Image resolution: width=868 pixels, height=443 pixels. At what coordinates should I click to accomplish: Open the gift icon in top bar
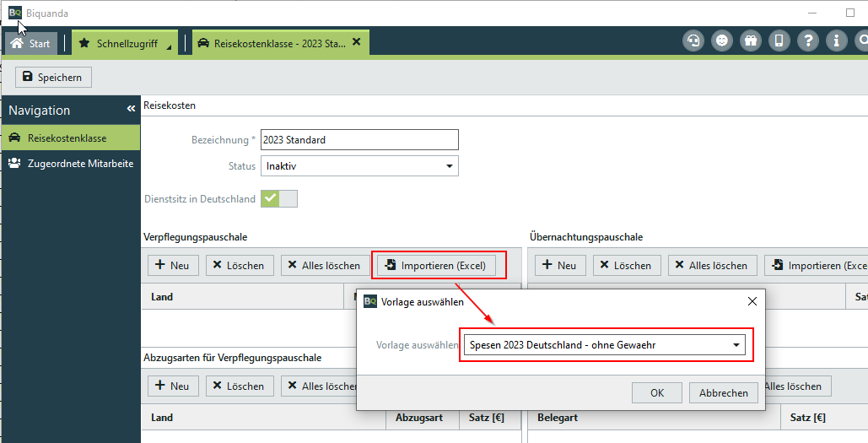click(x=751, y=41)
